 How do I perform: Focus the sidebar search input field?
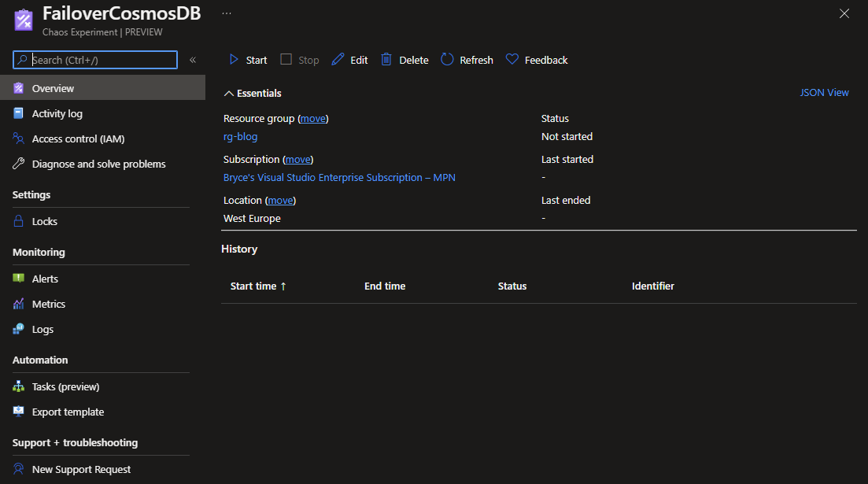click(102, 60)
